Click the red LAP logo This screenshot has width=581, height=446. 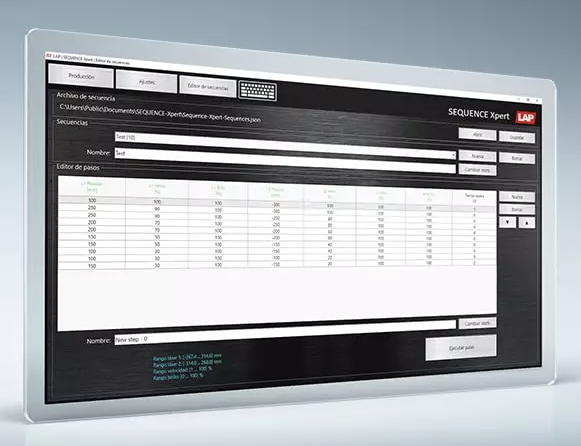525,118
